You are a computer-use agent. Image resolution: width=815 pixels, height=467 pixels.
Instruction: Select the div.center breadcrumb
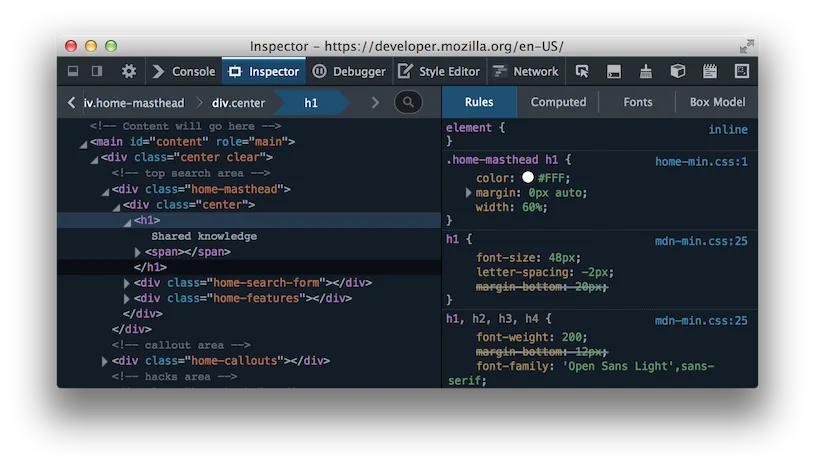239,103
